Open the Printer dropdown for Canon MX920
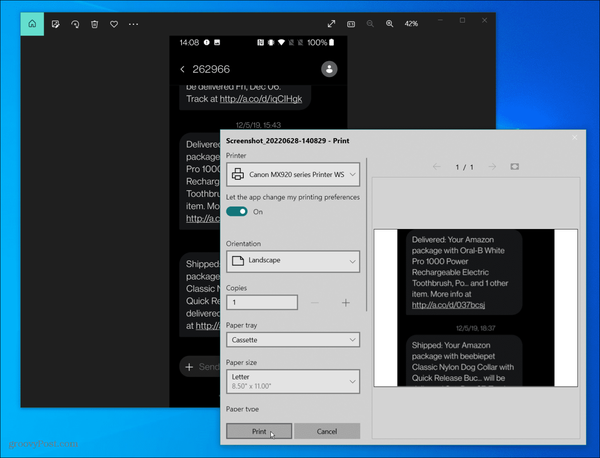The width and height of the screenshot is (600, 458). click(292, 175)
